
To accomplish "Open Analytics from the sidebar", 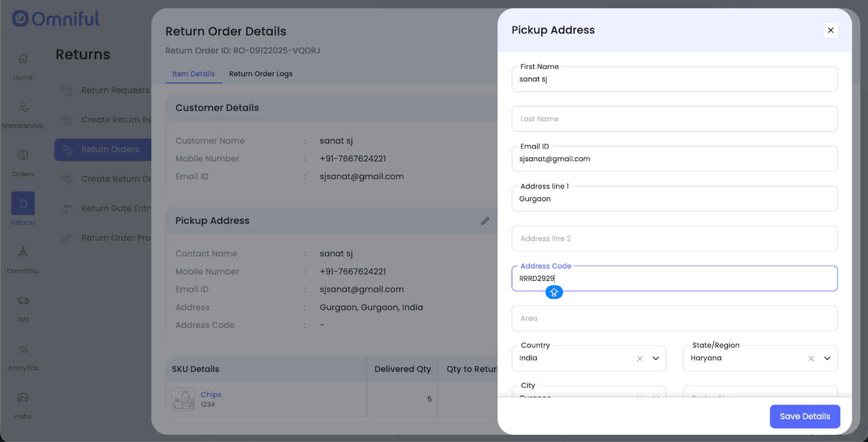I will pos(23,349).
